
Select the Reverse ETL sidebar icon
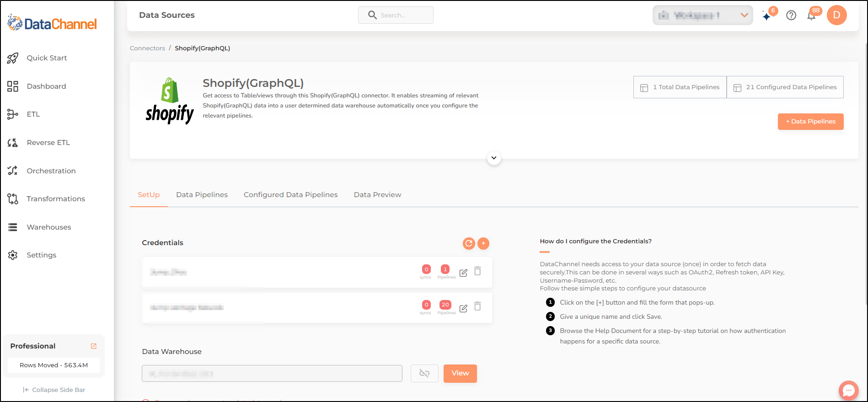pyautogui.click(x=13, y=143)
